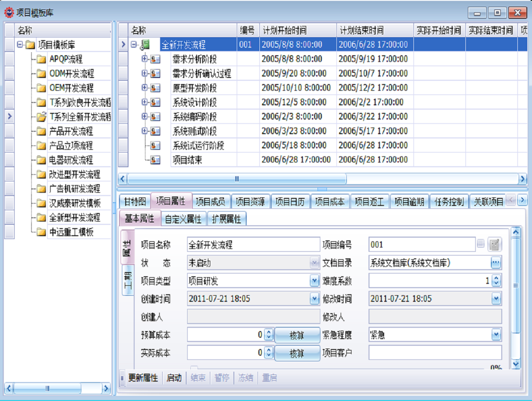Click the 全新开发流程 project icon in grid
The height and width of the screenshot is (401, 532).
tap(145, 45)
